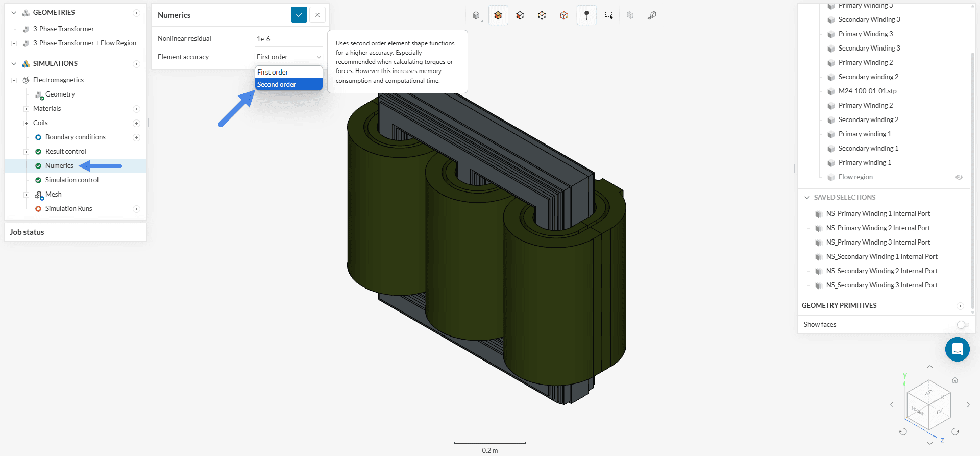Choose First order in the dropdown list

point(288,73)
